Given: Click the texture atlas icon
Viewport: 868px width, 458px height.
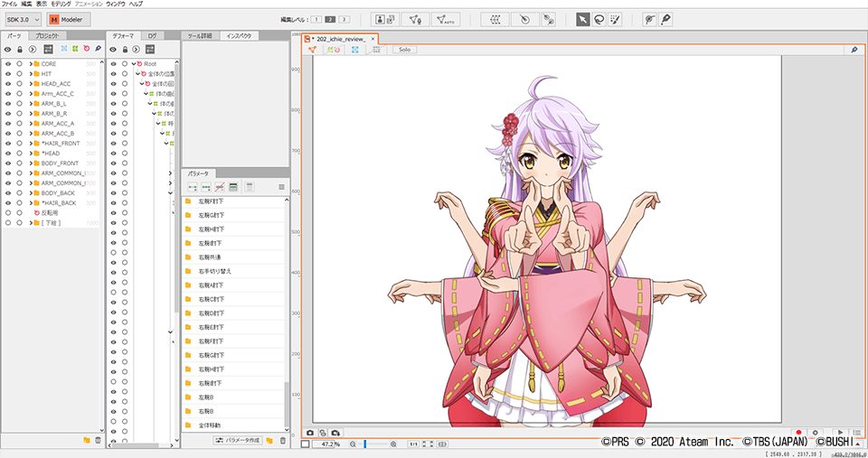Looking at the screenshot, I should pos(385,19).
